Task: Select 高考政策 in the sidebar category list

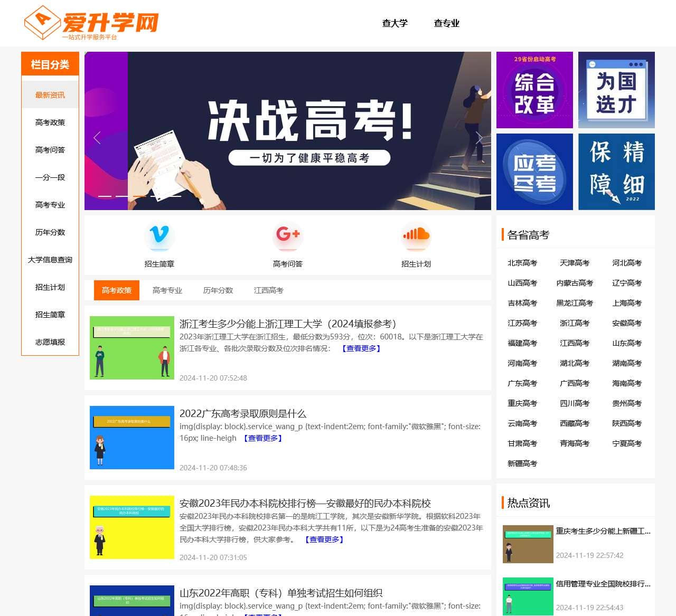Action: pyautogui.click(x=50, y=122)
